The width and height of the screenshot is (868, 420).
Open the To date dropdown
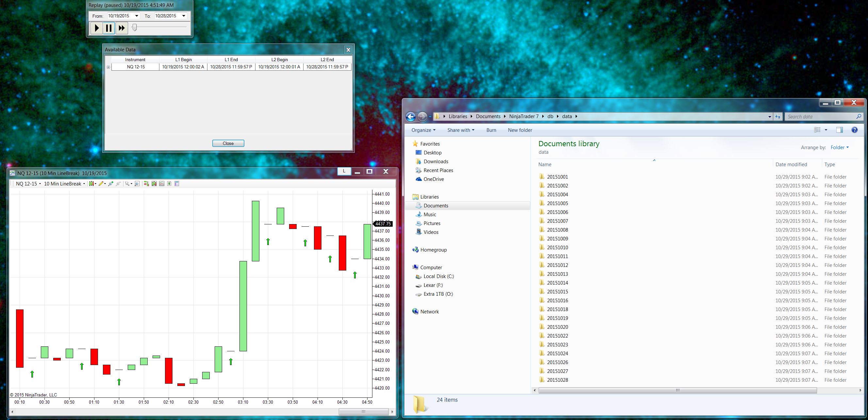(184, 16)
